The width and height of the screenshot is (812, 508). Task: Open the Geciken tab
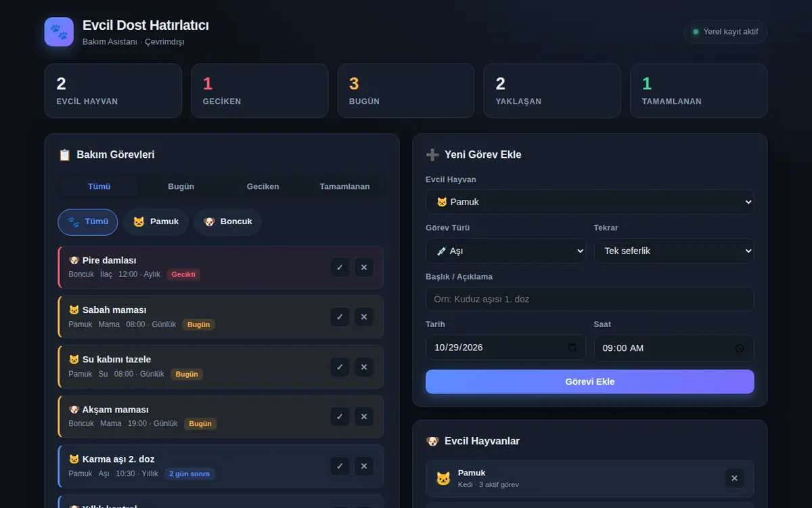[x=263, y=186]
